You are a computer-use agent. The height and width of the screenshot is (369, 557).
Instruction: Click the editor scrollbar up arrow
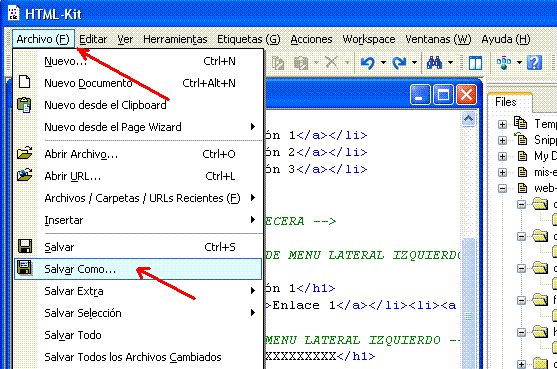pyautogui.click(x=468, y=119)
